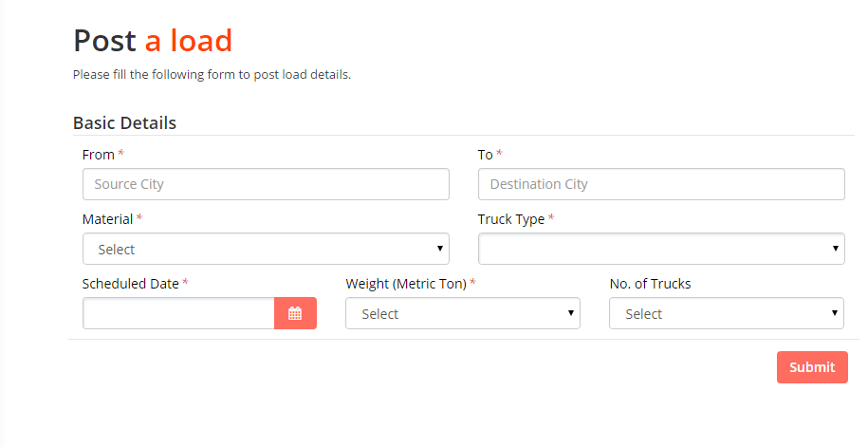Click the "Basic Details" section heading
Image resolution: width=868 pixels, height=447 pixels.
coord(124,122)
